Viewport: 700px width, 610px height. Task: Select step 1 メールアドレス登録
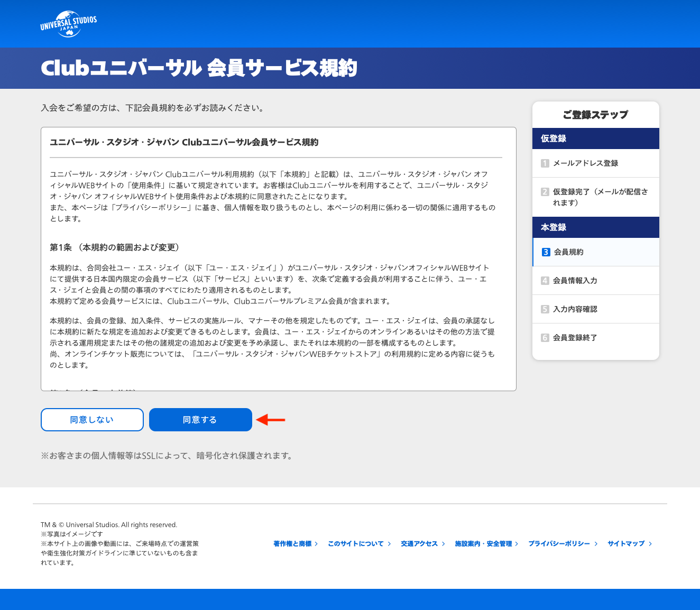click(x=596, y=163)
